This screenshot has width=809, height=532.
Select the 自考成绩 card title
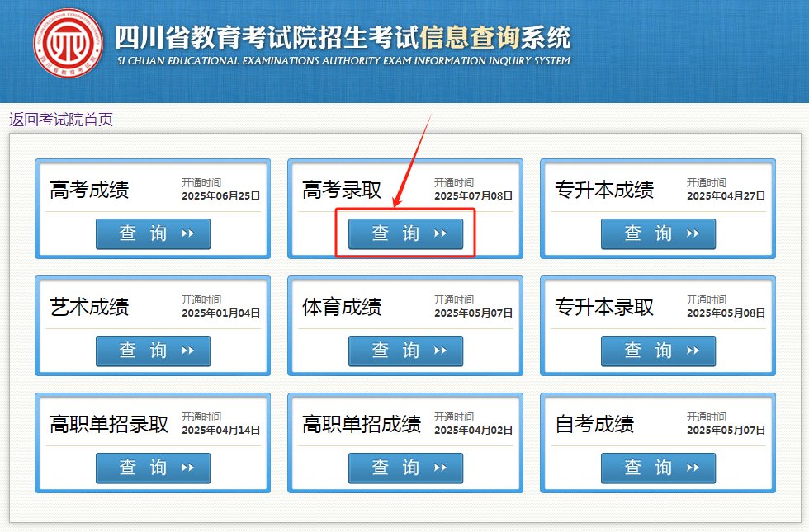[594, 424]
